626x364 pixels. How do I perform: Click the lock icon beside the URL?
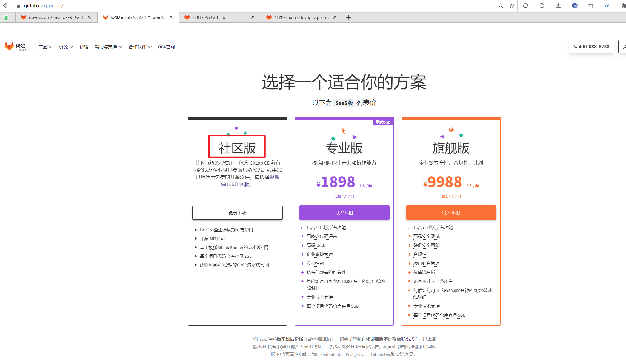pyautogui.click(x=18, y=6)
